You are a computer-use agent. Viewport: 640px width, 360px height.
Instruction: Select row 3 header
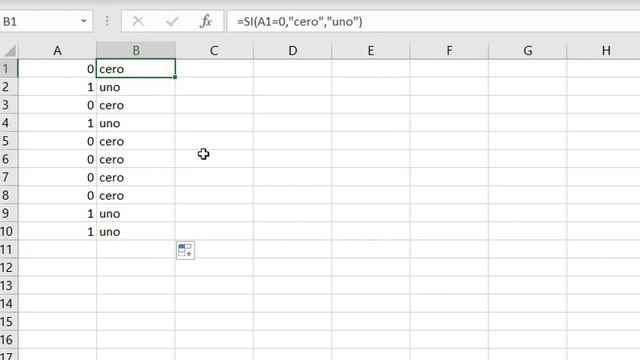[x=9, y=105]
